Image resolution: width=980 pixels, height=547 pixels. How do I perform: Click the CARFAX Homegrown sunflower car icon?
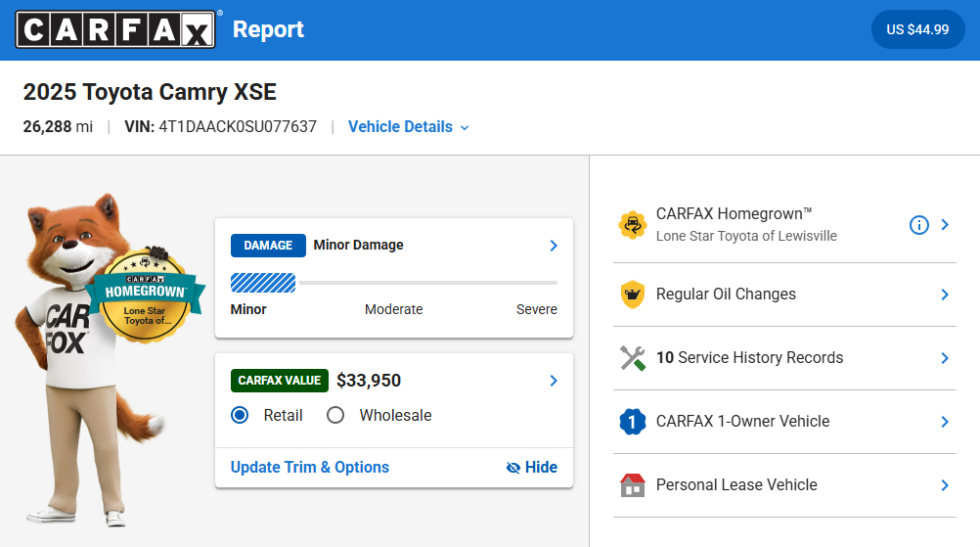(x=633, y=224)
